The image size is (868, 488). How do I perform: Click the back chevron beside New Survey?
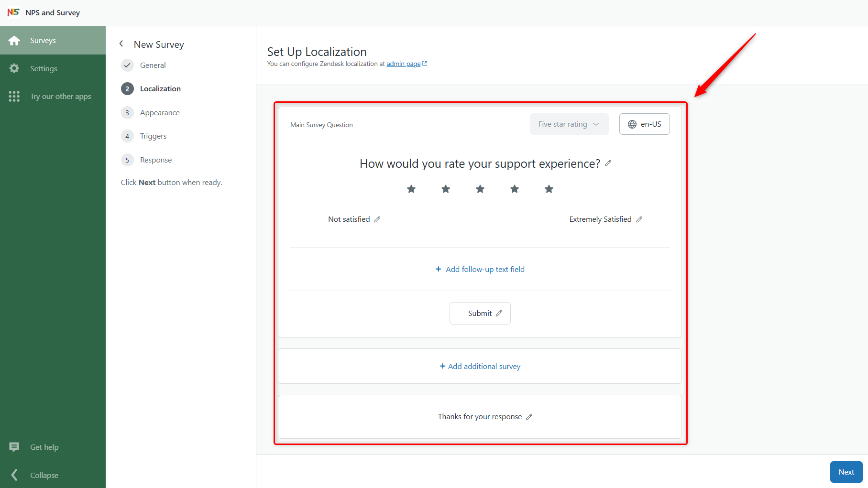pyautogui.click(x=121, y=43)
